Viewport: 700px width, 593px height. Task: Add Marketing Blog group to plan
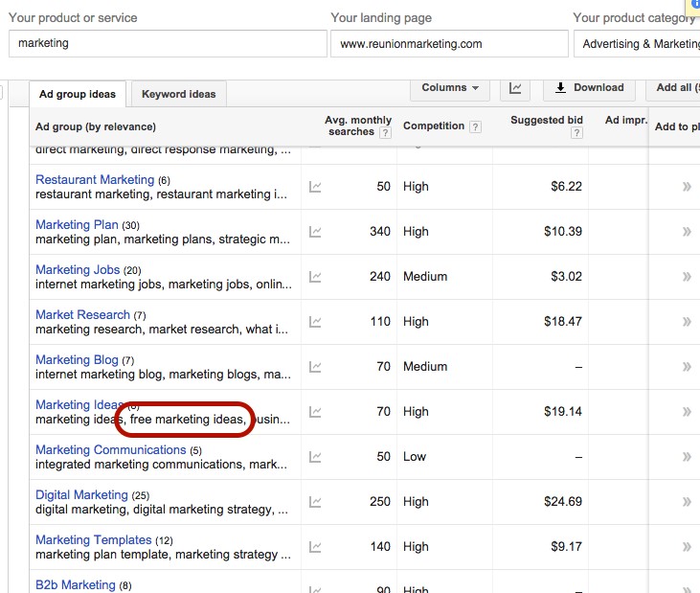click(687, 367)
